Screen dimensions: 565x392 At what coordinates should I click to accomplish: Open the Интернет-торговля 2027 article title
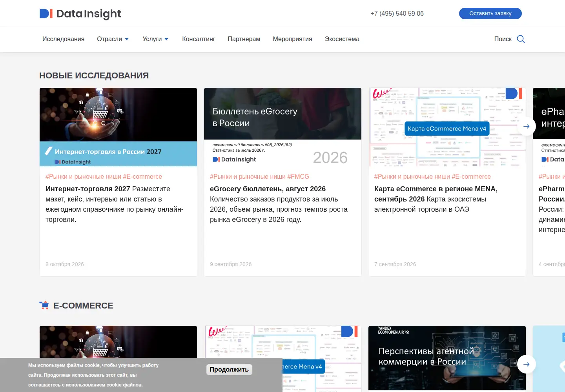pyautogui.click(x=88, y=189)
